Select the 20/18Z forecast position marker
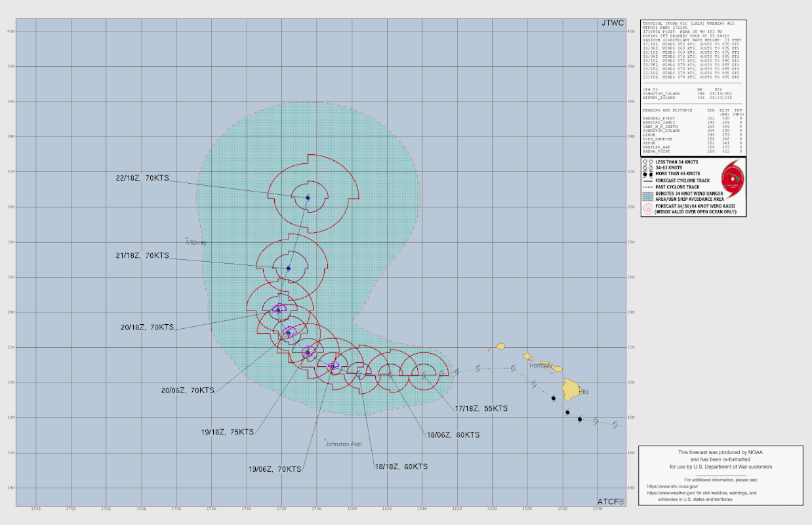Screen dimensions: 812x525 click(x=279, y=310)
